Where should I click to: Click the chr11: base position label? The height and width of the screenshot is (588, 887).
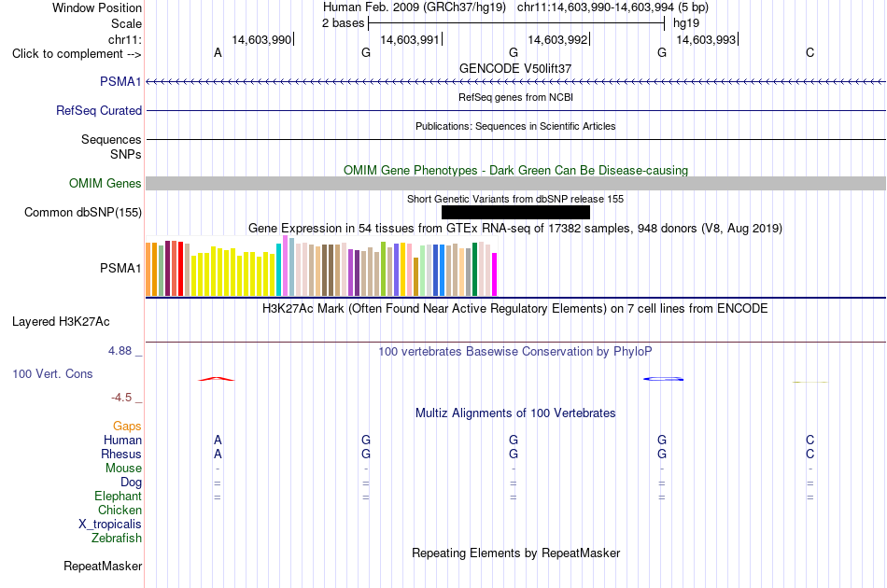pos(124,39)
